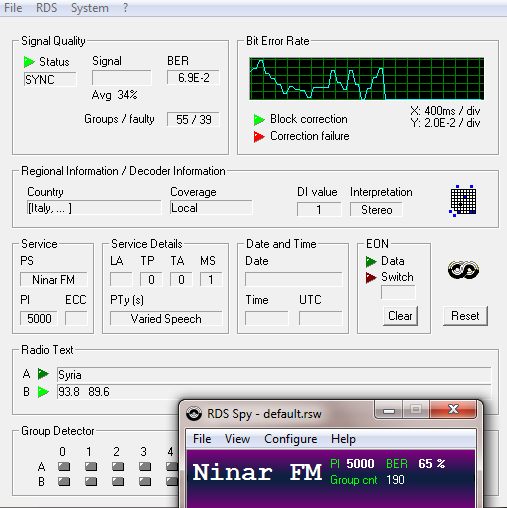Click the Coverage field Local
This screenshot has height=508, width=507.
coord(211,208)
